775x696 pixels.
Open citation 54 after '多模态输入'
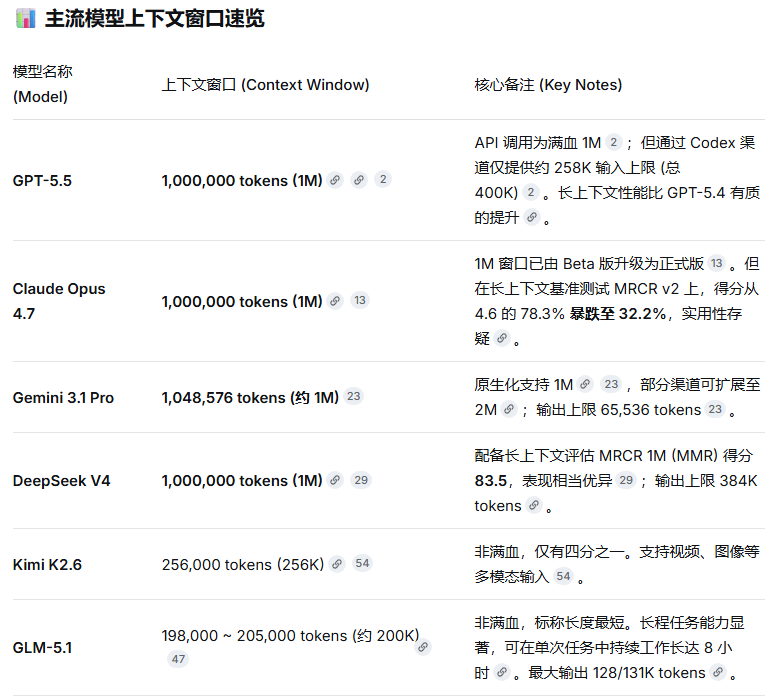click(x=563, y=576)
